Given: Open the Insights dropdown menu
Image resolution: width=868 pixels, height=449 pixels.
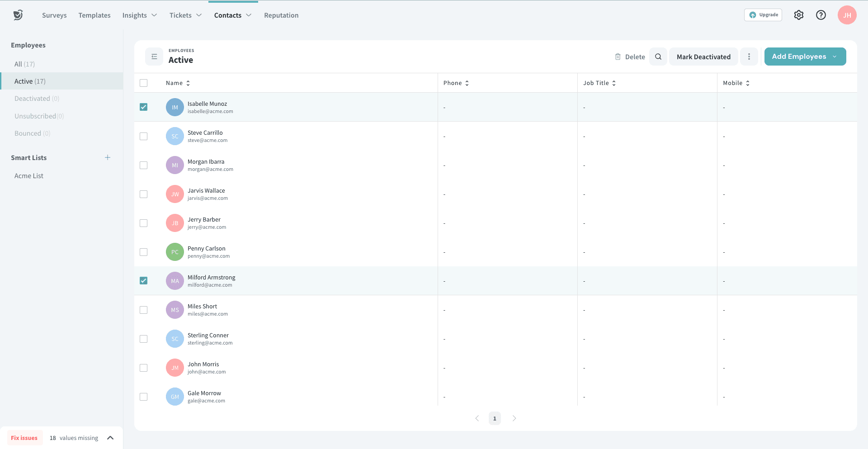Looking at the screenshot, I should pos(139,15).
